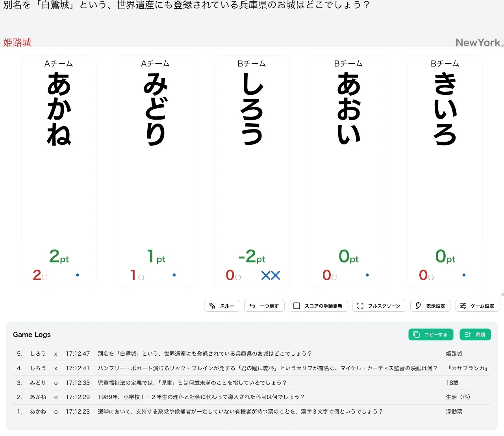The height and width of the screenshot is (436, 504).
Task: Click the fullscreen corners icon
Action: point(360,306)
